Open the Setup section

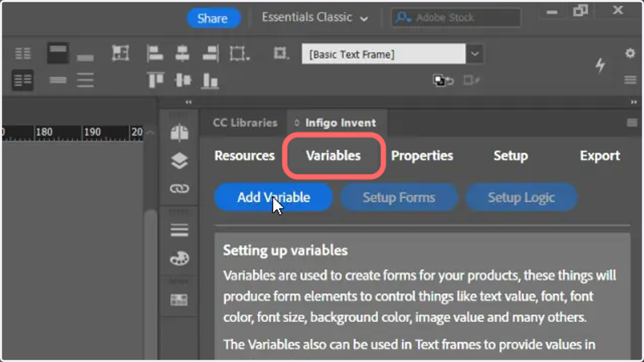[x=510, y=156]
